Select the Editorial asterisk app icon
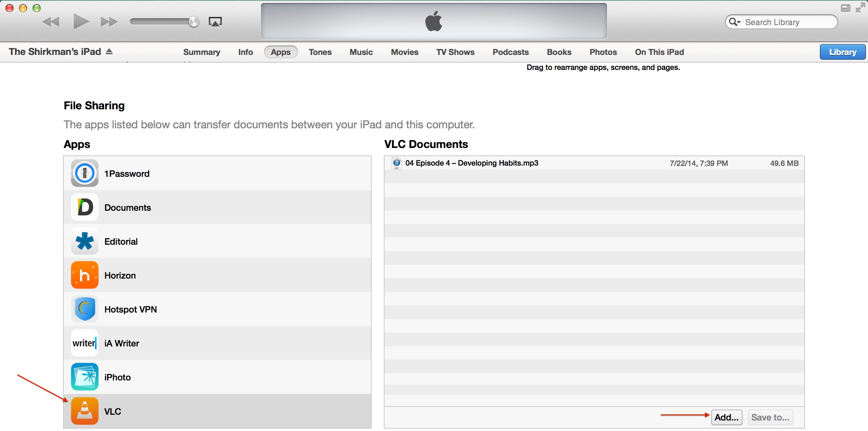 pyautogui.click(x=85, y=241)
